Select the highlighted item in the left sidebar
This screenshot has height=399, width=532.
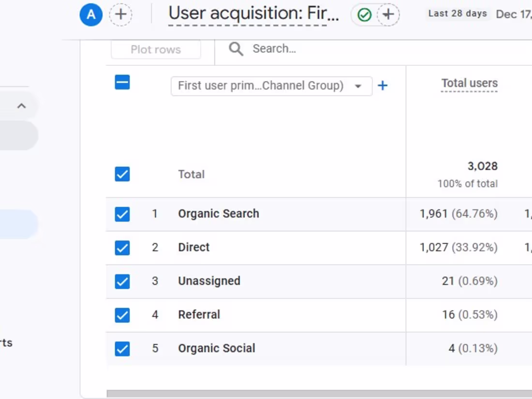pyautogui.click(x=19, y=224)
